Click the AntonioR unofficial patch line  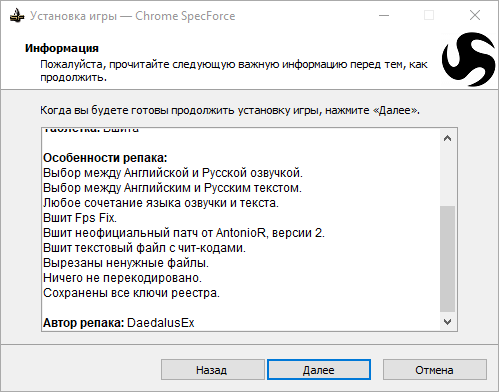coord(184,233)
